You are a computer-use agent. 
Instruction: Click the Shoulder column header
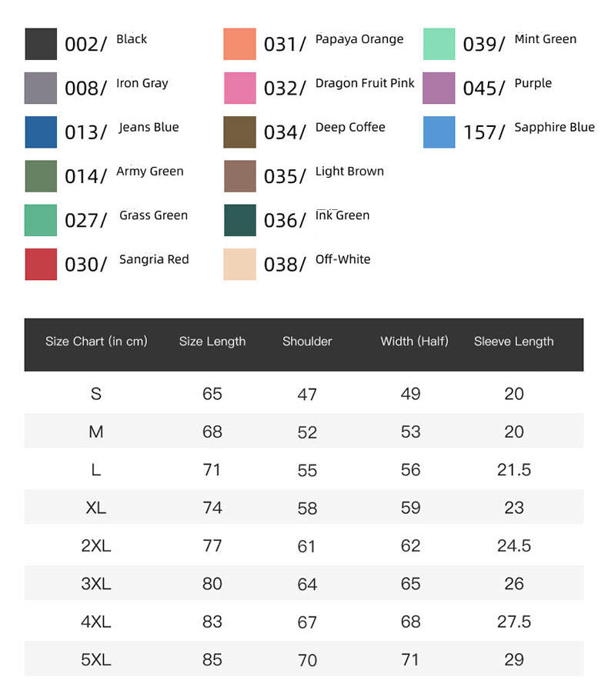click(307, 342)
